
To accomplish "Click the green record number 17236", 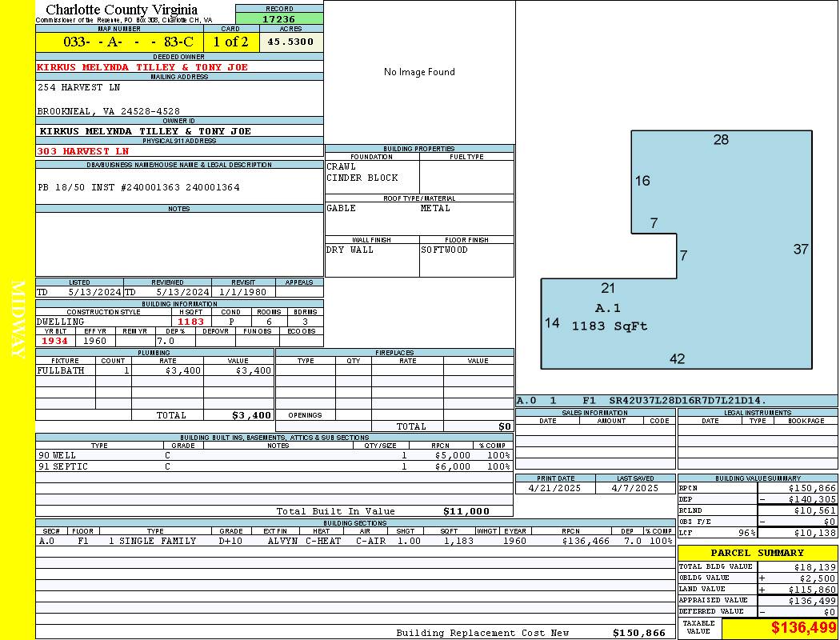I will (279, 18).
